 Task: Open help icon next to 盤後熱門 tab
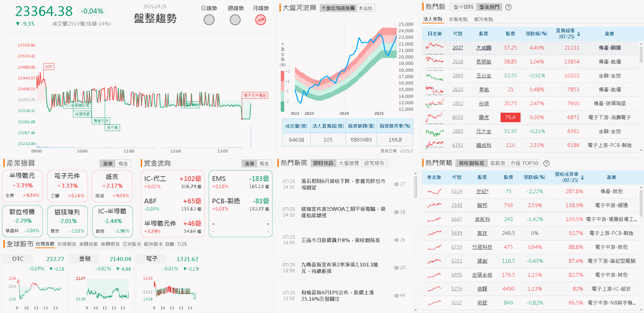508,7
